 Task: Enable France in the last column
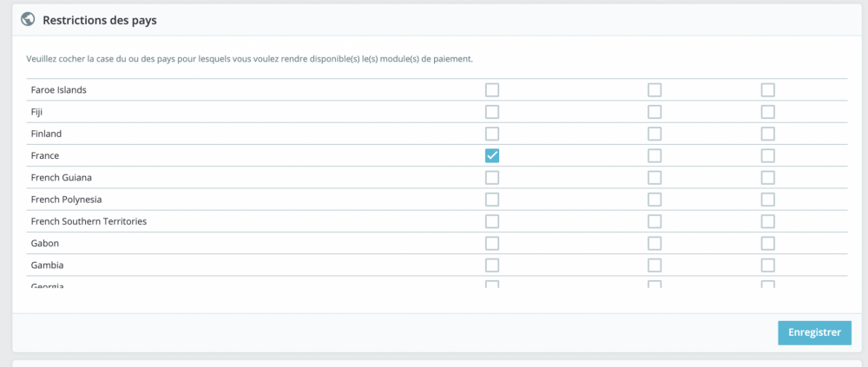click(767, 155)
